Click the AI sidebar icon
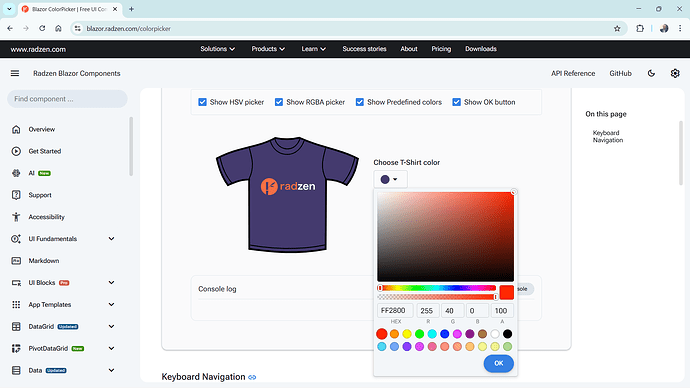Image resolution: width=690 pixels, height=388 pixels. pos(16,173)
